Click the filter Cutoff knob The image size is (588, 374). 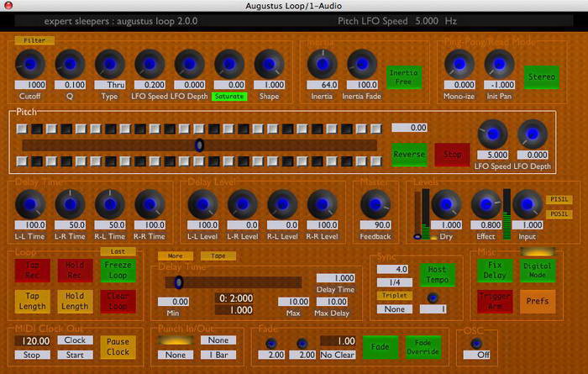[31, 63]
